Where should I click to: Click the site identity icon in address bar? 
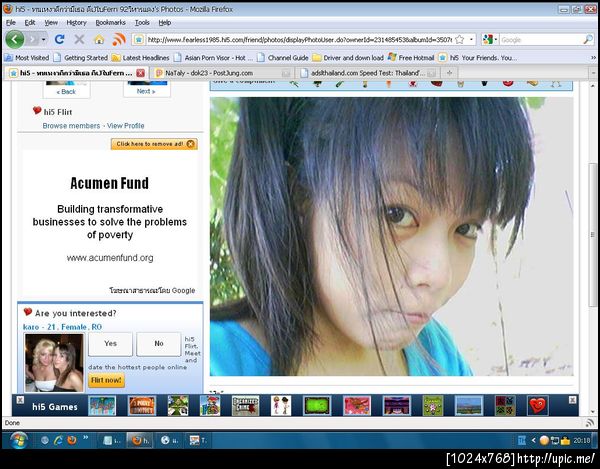point(139,39)
